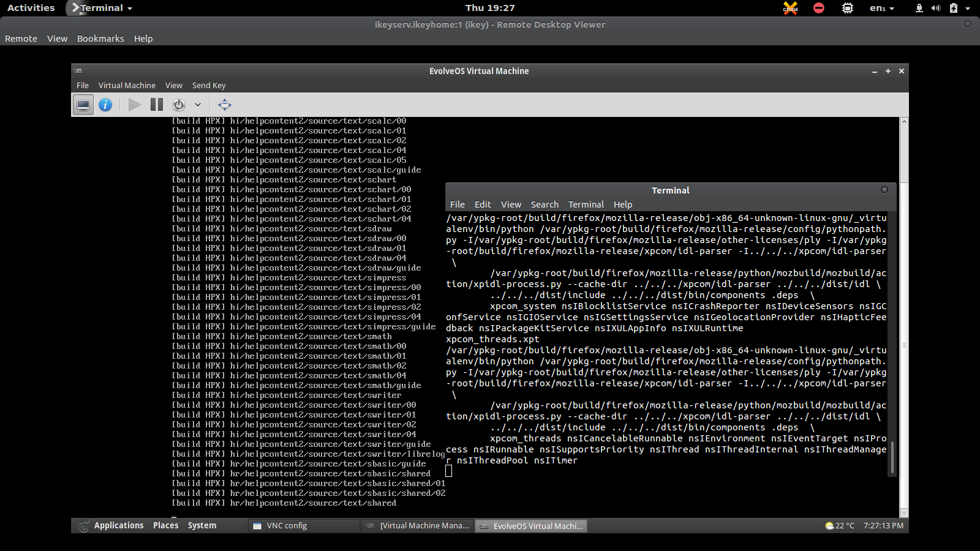Open Help menu in guest Terminal
Screen dimensions: 980x551
(623, 204)
